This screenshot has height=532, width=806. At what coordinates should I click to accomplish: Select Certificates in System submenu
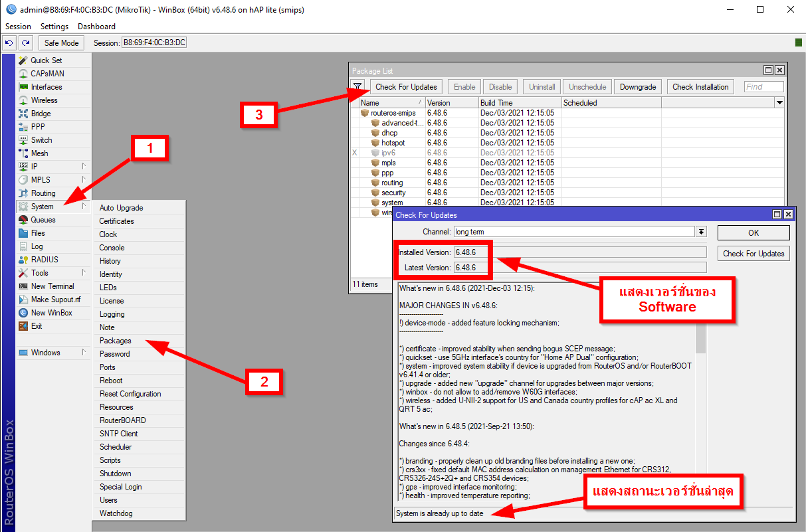click(139, 221)
